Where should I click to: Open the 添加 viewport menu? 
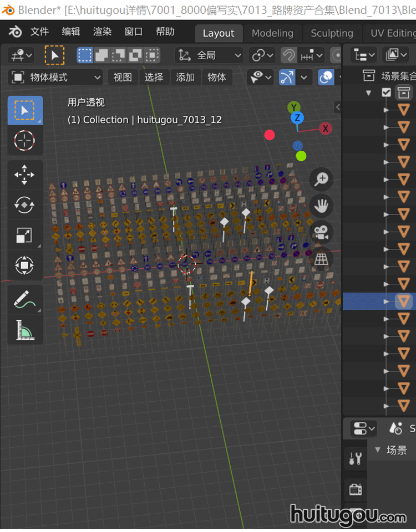point(185,77)
